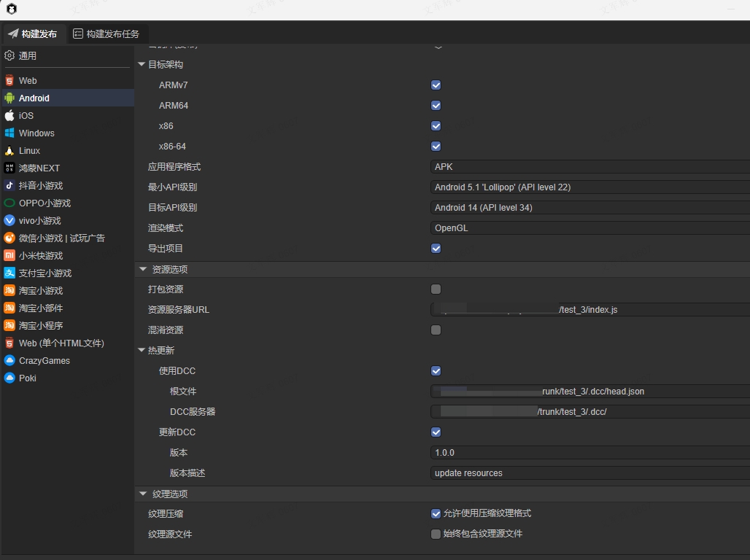Uncheck the ARMv7 architecture checkbox
750x560 pixels.
point(436,85)
